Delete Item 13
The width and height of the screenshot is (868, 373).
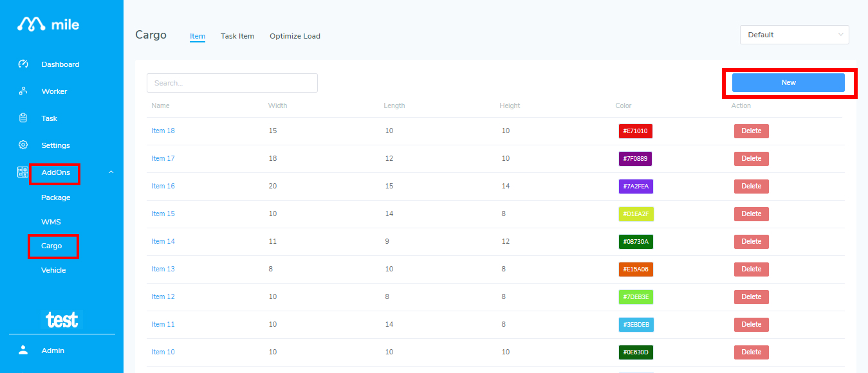click(x=752, y=269)
